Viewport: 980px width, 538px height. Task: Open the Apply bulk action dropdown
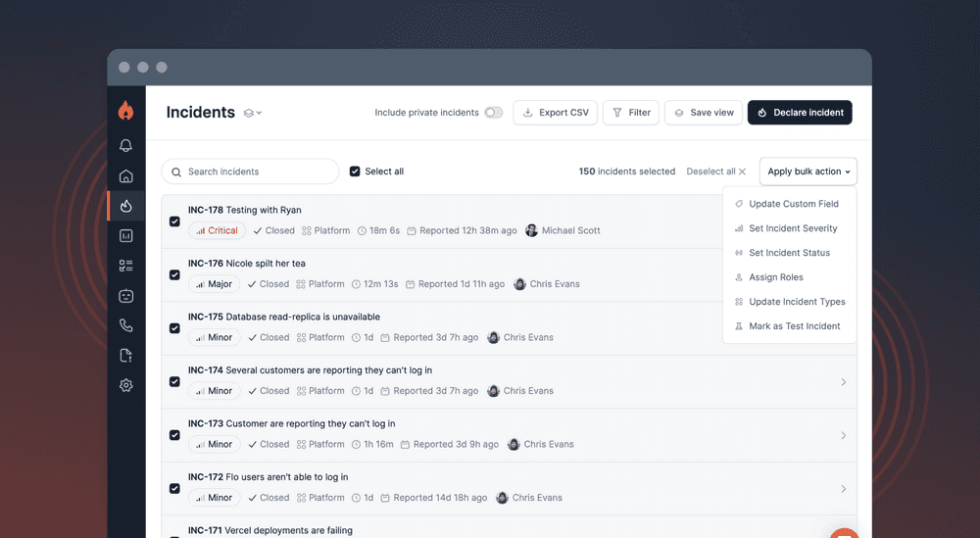coord(808,171)
